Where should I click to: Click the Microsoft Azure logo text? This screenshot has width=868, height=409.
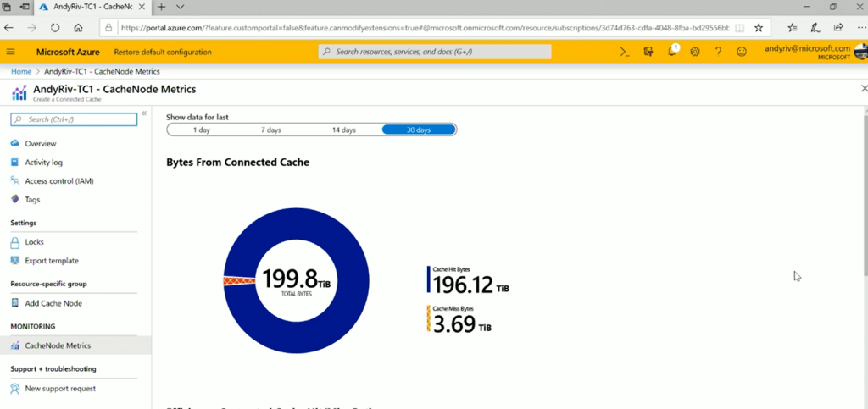coord(68,52)
